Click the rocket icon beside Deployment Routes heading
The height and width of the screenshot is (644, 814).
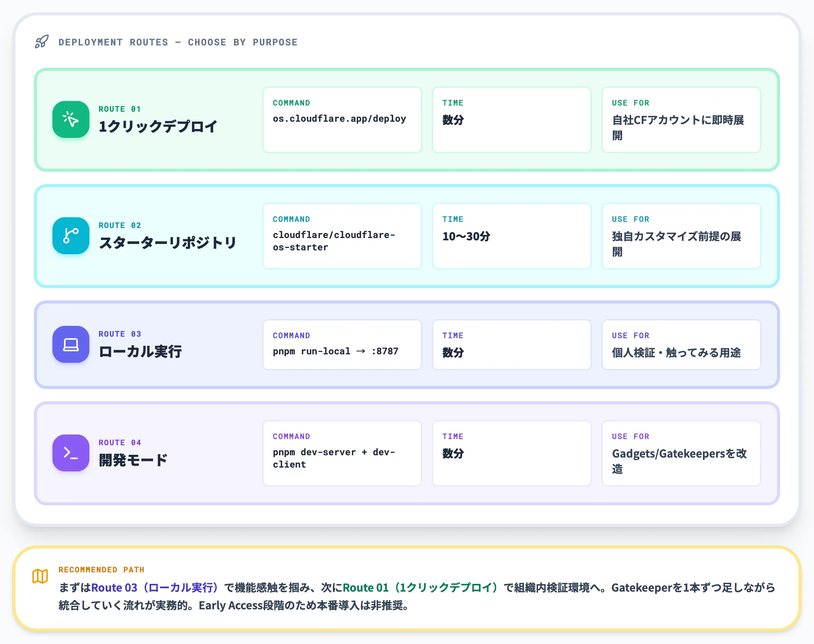pos(42,42)
